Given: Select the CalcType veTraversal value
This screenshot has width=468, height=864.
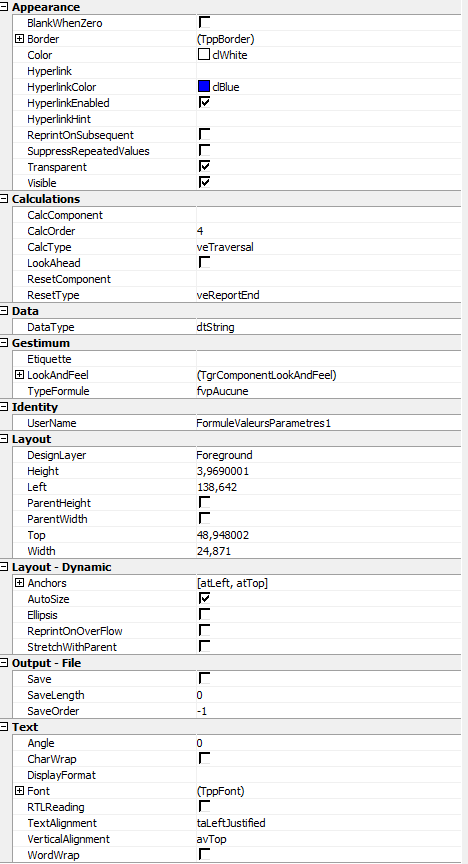Looking at the screenshot, I should click(x=225, y=247).
